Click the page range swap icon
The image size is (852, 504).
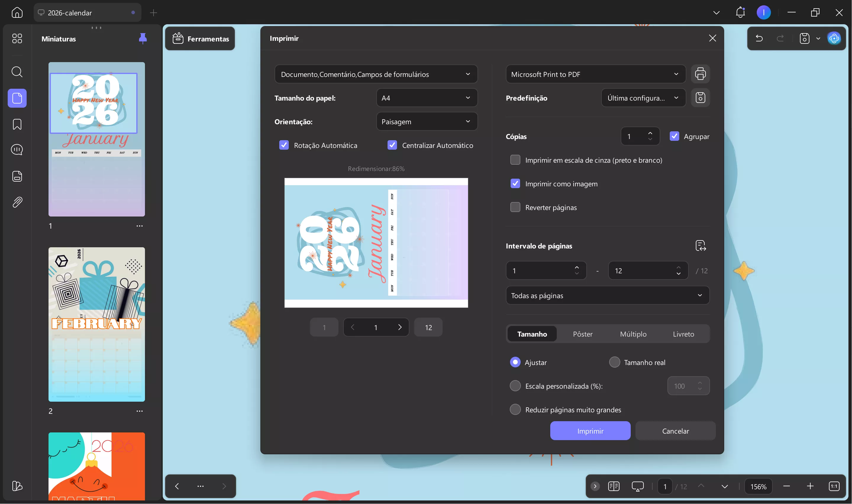coord(700,245)
